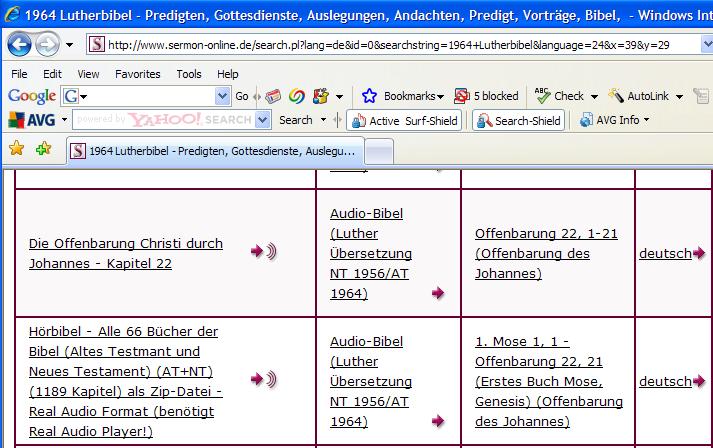Click the Google toolbar news icon

click(x=273, y=96)
